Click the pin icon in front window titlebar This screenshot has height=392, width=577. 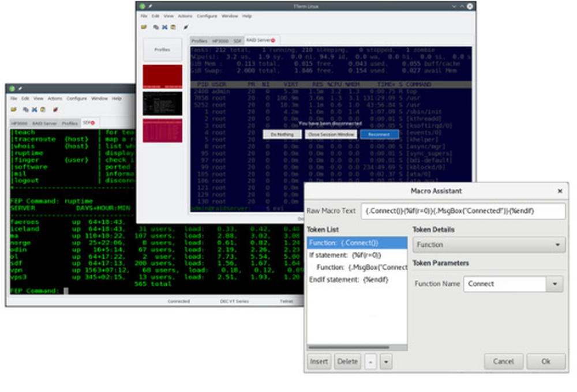[150, 6]
